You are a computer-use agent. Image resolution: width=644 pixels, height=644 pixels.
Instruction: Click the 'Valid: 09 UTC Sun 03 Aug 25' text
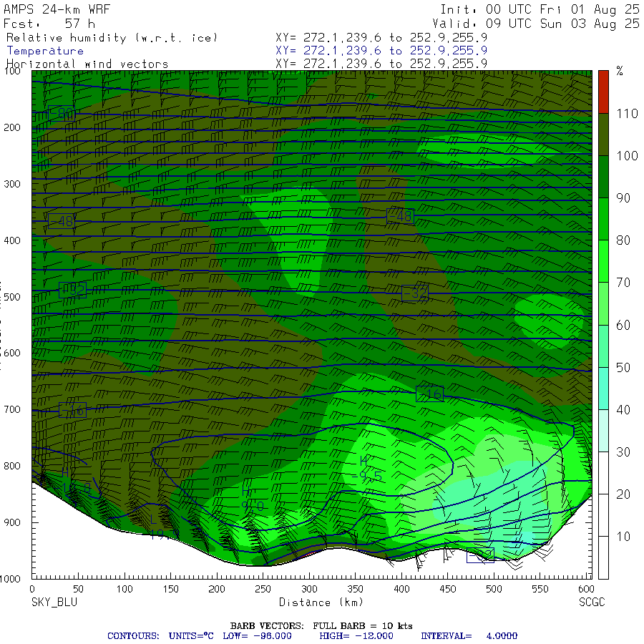click(x=535, y=23)
